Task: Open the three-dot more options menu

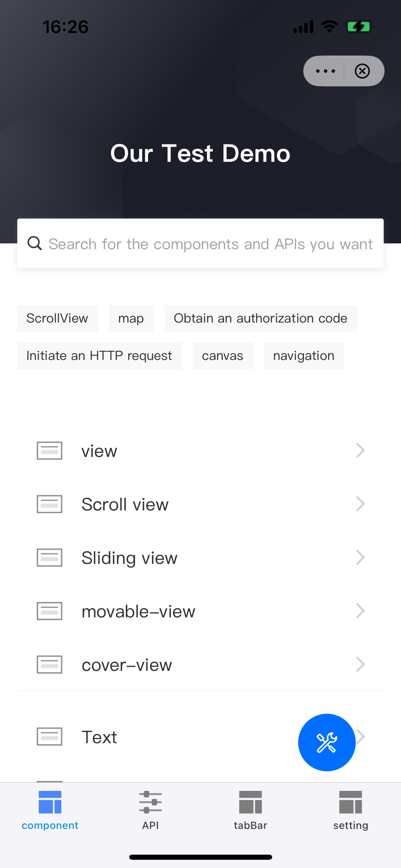Action: [325, 71]
